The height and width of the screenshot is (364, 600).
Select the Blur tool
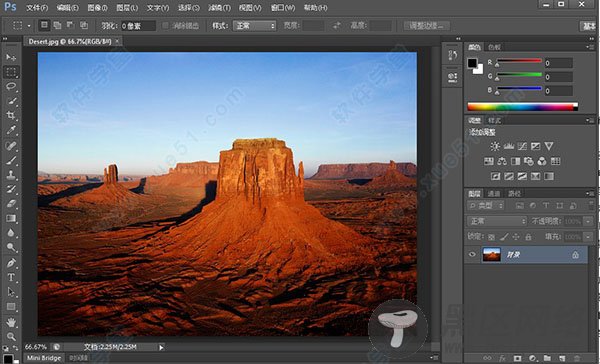coord(11,233)
